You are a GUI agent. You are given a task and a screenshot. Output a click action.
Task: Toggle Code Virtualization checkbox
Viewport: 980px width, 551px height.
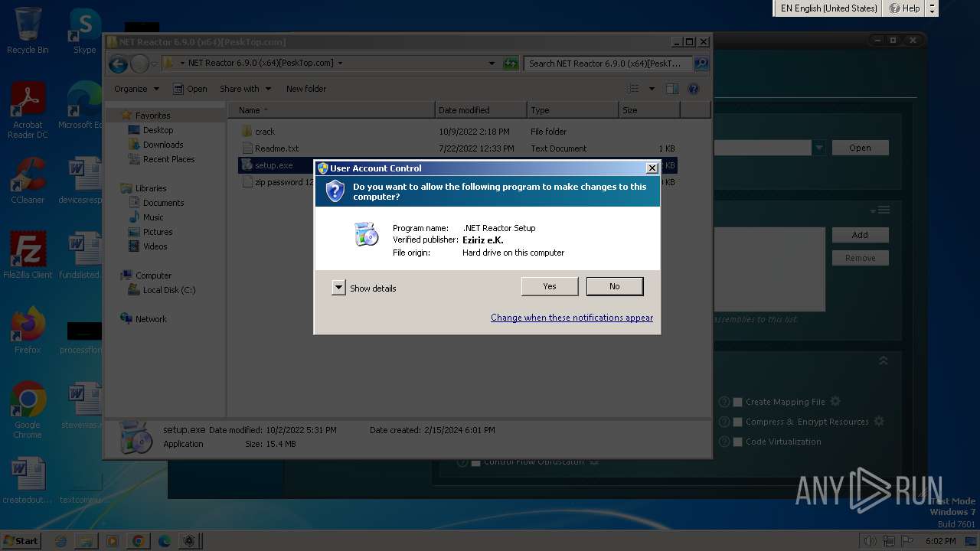click(x=738, y=442)
